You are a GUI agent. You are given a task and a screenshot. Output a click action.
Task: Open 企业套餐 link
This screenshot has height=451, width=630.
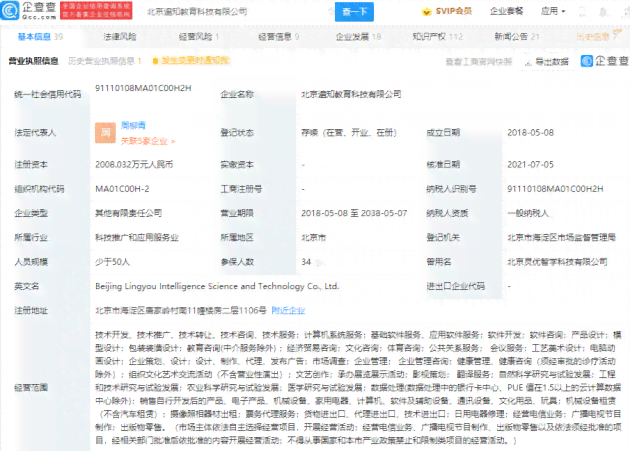pos(507,11)
